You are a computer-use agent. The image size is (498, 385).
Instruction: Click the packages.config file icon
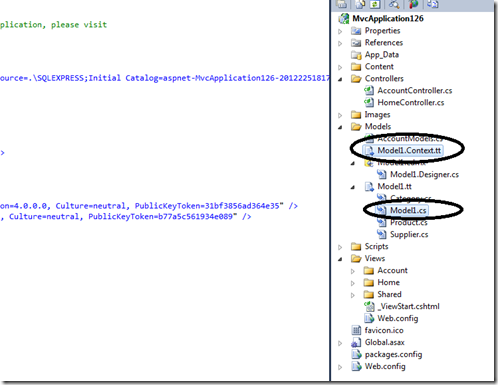[x=356, y=354]
